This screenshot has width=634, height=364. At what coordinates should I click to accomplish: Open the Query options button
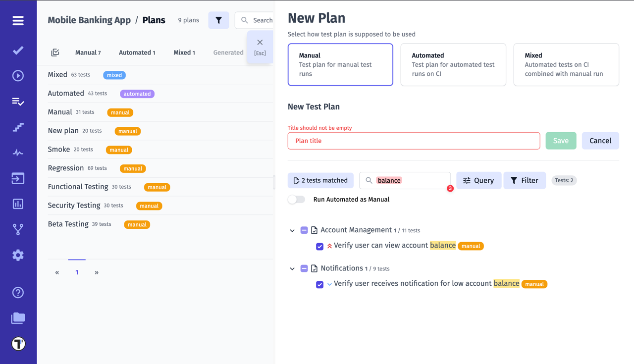pyautogui.click(x=478, y=181)
